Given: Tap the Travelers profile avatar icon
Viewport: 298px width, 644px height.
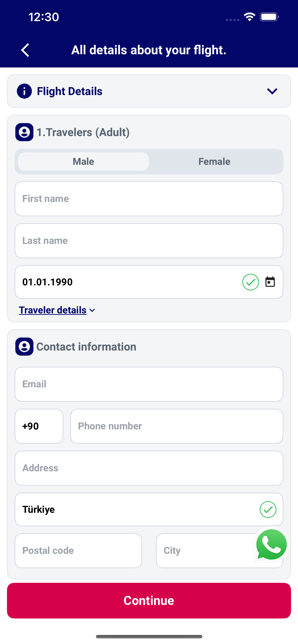Looking at the screenshot, I should [24, 132].
